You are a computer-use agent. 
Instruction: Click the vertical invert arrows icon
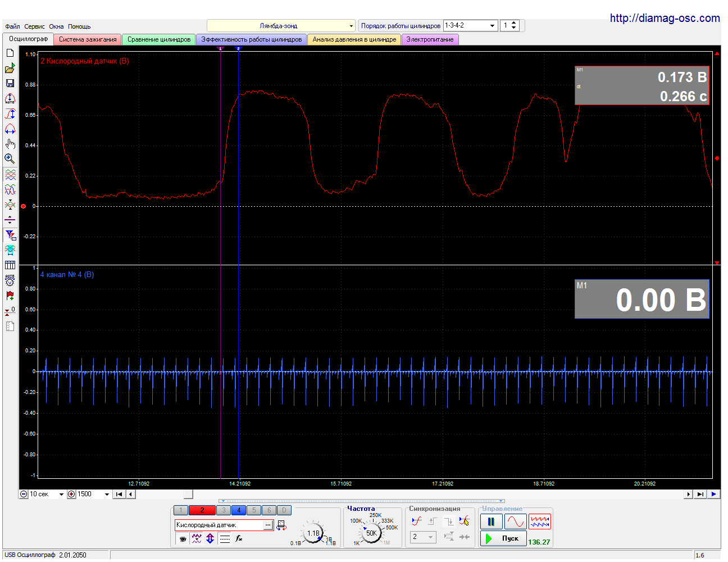(x=210, y=538)
